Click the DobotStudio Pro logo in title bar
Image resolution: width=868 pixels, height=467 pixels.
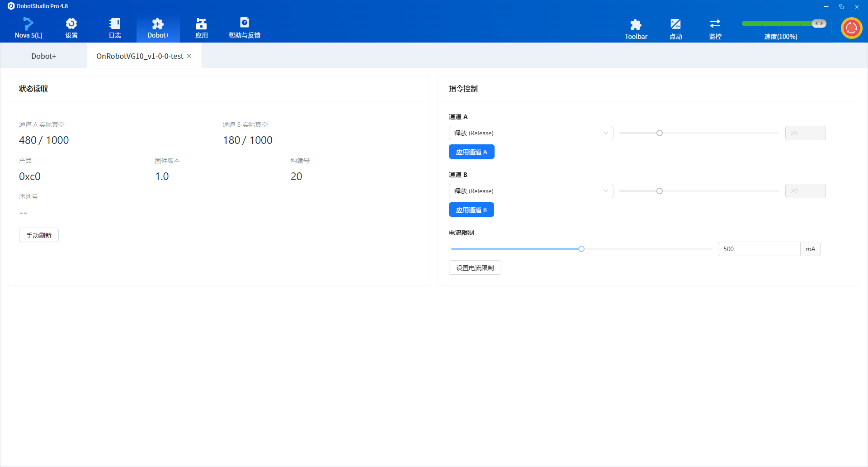pyautogui.click(x=11, y=6)
